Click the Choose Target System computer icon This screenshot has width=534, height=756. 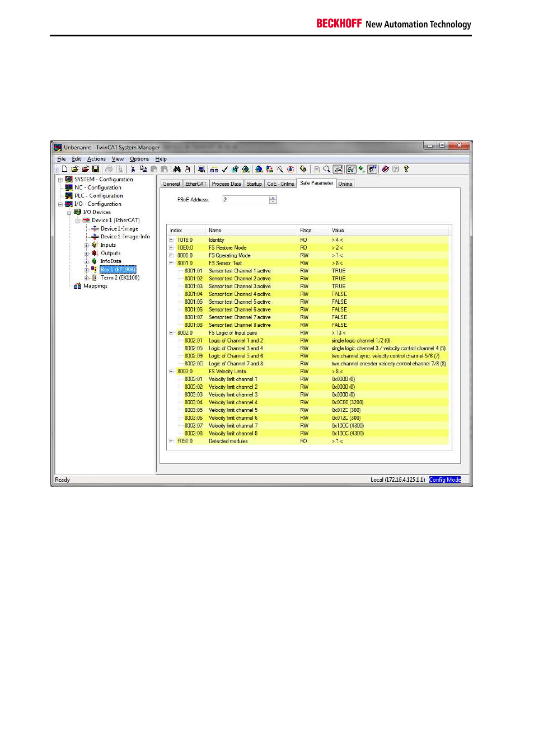click(201, 169)
